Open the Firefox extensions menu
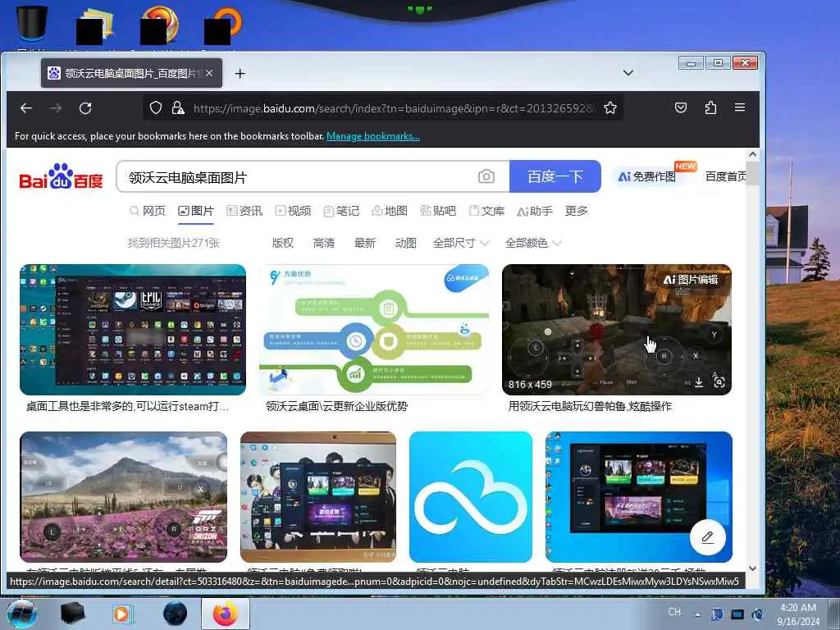 (710, 108)
